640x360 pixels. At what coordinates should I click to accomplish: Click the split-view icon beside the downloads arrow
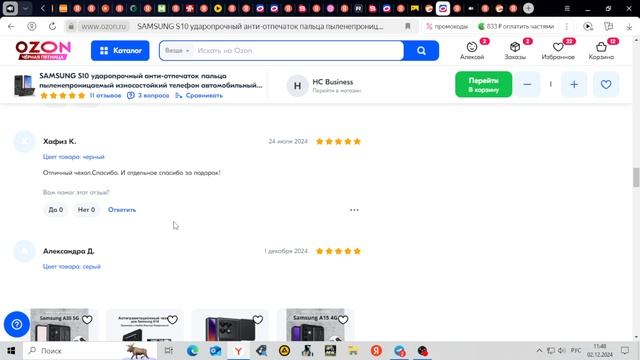609,26
